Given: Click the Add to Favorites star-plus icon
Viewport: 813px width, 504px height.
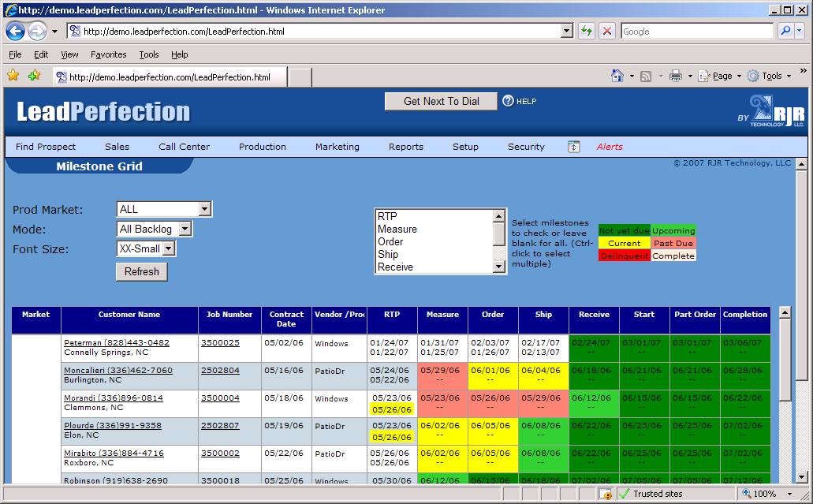Looking at the screenshot, I should pyautogui.click(x=34, y=76).
